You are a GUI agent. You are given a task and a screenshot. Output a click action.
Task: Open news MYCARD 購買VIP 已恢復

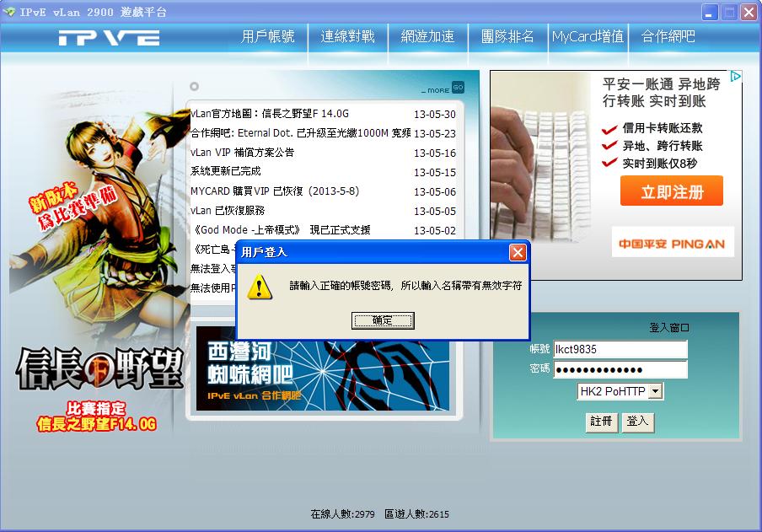click(x=275, y=191)
